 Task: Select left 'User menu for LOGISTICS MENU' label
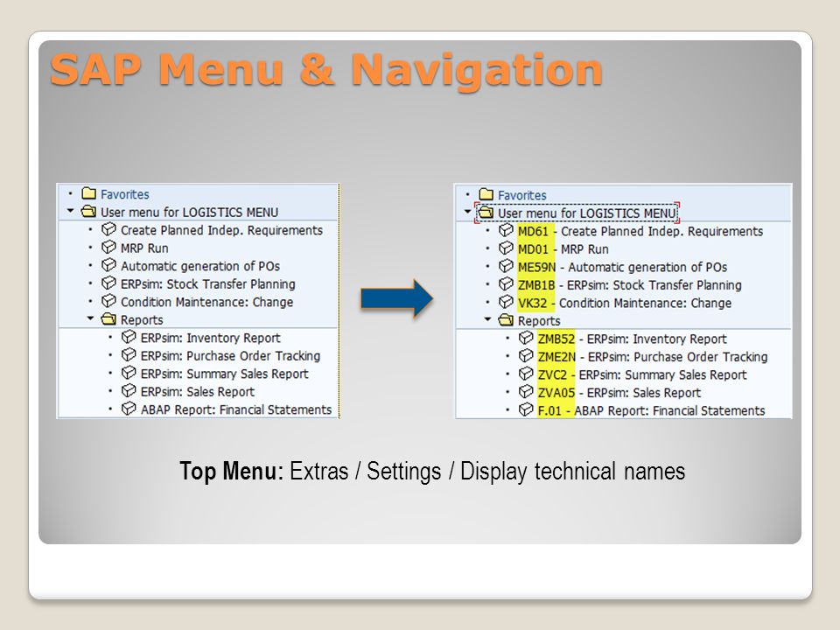coord(190,212)
